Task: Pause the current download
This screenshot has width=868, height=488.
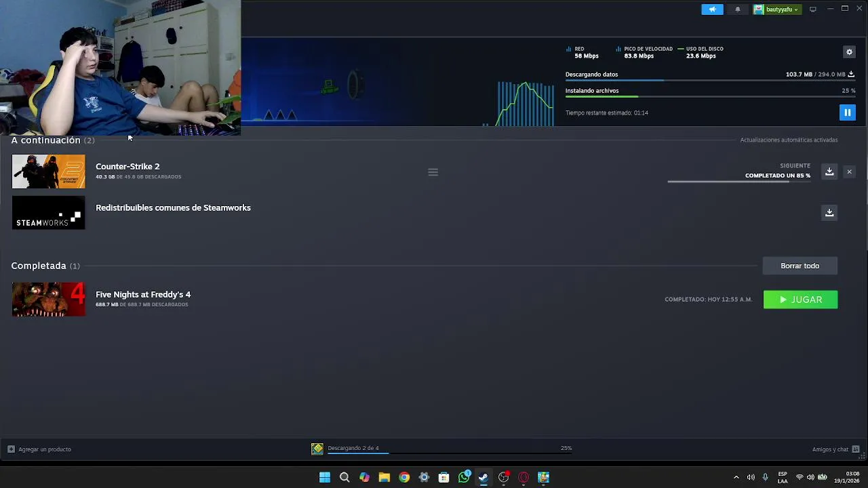Action: [x=848, y=113]
